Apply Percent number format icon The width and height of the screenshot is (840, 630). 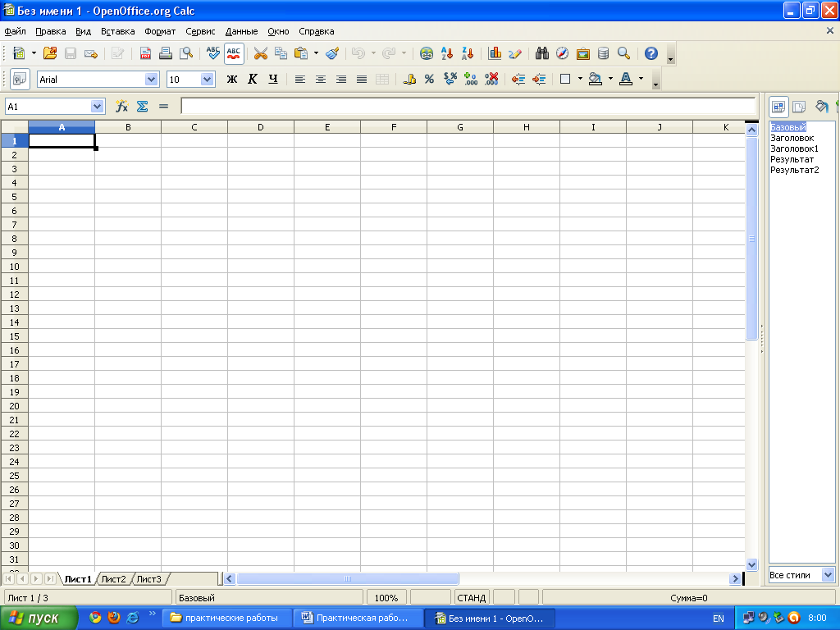[x=429, y=80]
